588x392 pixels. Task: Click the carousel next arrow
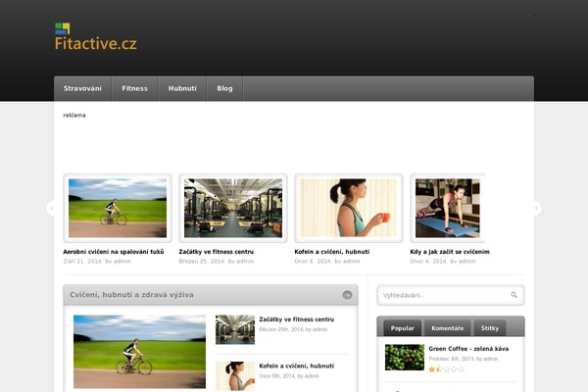click(537, 208)
